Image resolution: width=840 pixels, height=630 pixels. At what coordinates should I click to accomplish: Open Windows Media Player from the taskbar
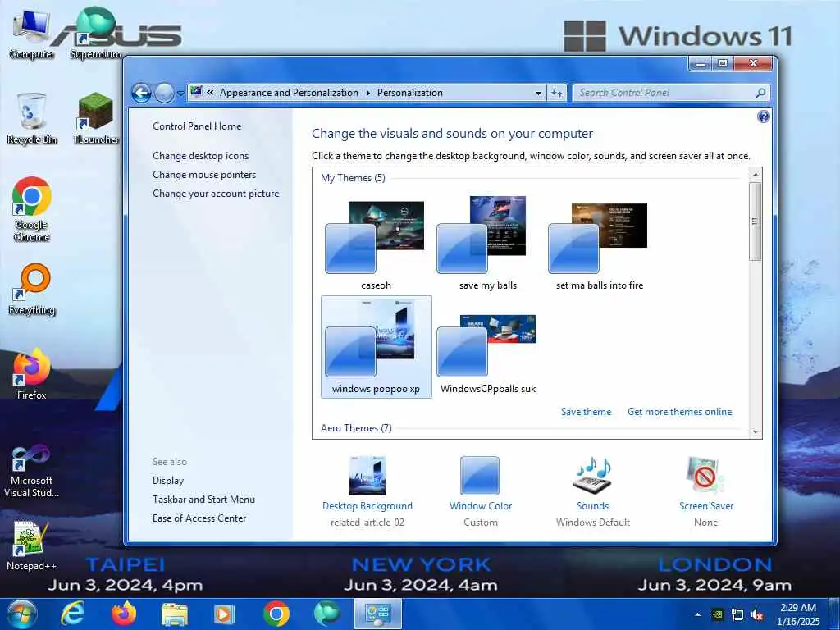point(225,614)
